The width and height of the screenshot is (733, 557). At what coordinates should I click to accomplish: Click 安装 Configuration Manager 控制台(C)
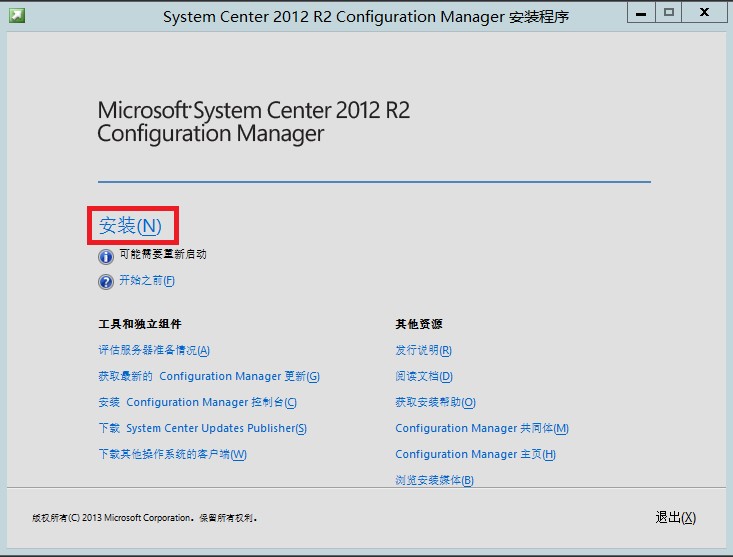pos(197,402)
